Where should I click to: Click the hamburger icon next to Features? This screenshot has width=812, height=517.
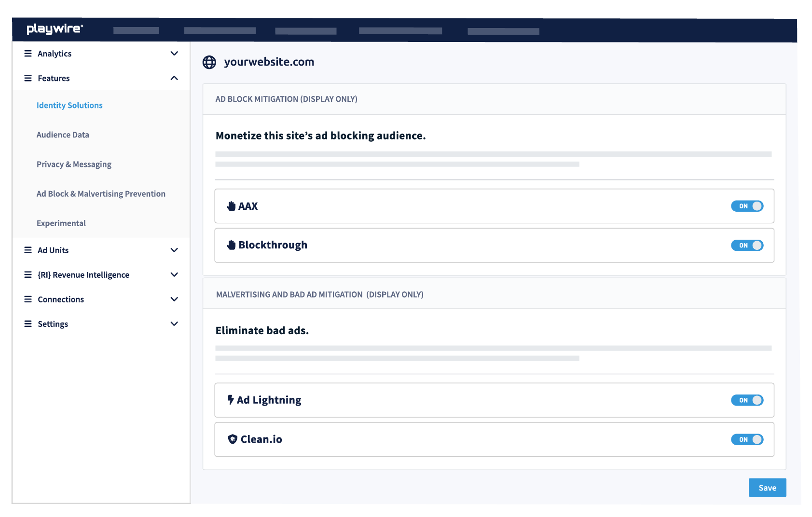click(x=28, y=78)
